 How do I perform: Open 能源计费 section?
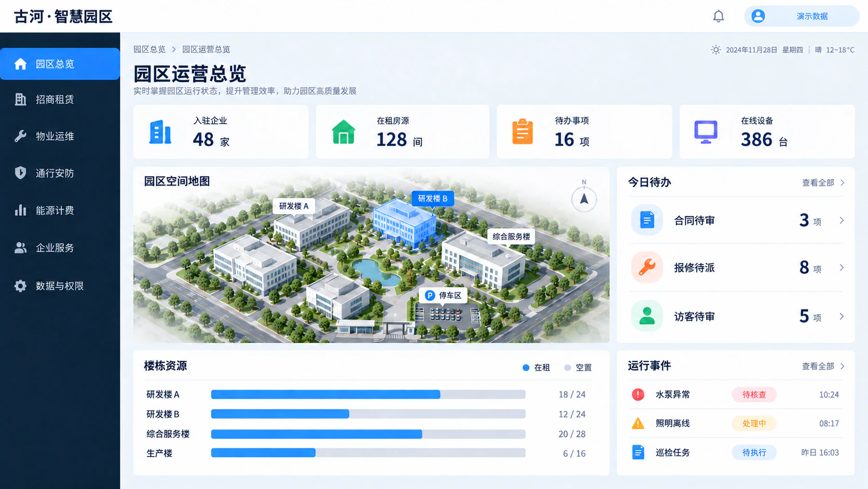pyautogui.click(x=60, y=210)
